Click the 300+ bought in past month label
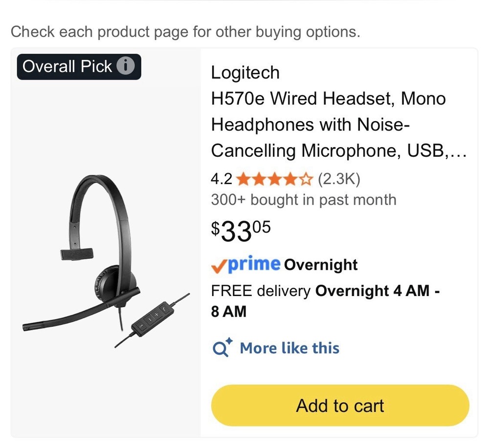Viewport: 489px width, 448px height. pyautogui.click(x=303, y=200)
